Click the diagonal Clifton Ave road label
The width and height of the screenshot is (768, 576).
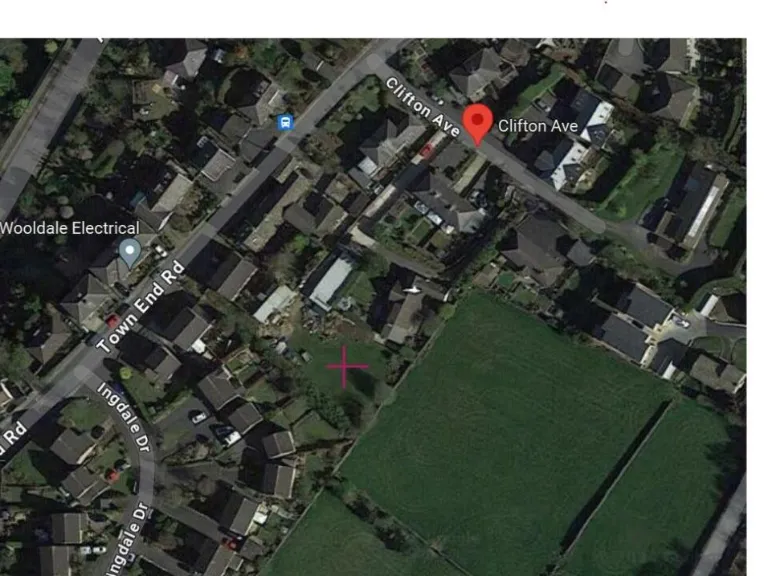[x=423, y=106]
